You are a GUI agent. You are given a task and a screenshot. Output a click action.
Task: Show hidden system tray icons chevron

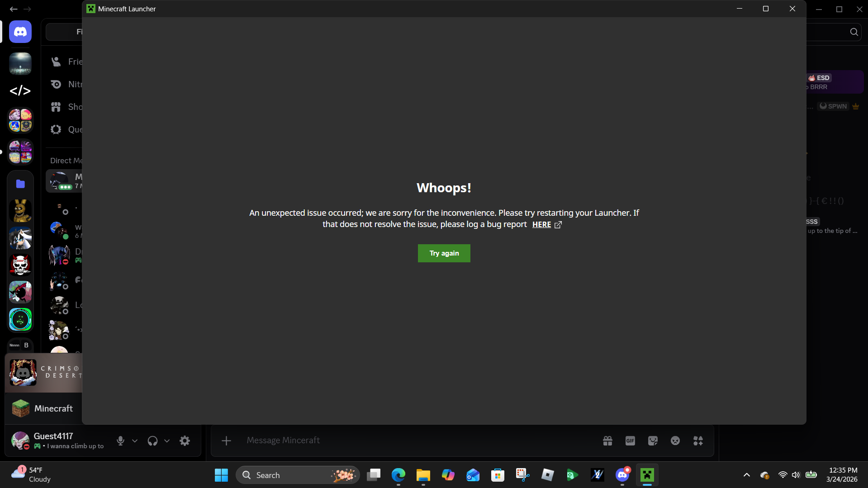[747, 475]
